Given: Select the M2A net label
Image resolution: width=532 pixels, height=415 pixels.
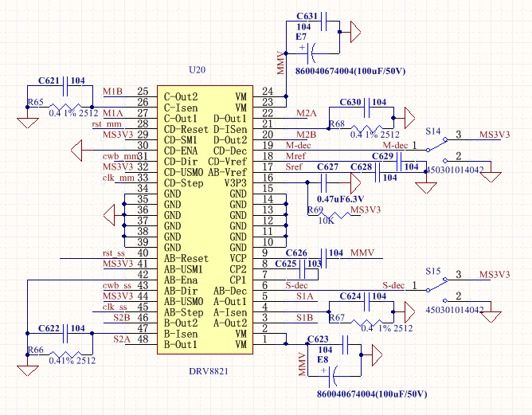Looking at the screenshot, I should coord(307,113).
